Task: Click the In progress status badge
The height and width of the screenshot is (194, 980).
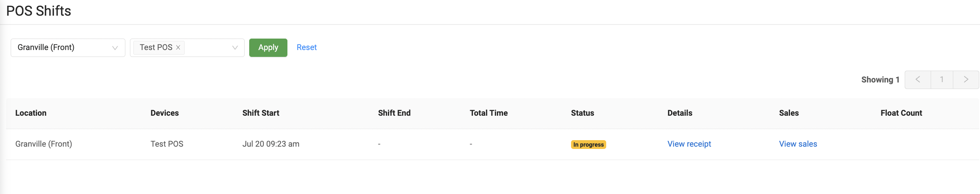Action: (x=588, y=144)
